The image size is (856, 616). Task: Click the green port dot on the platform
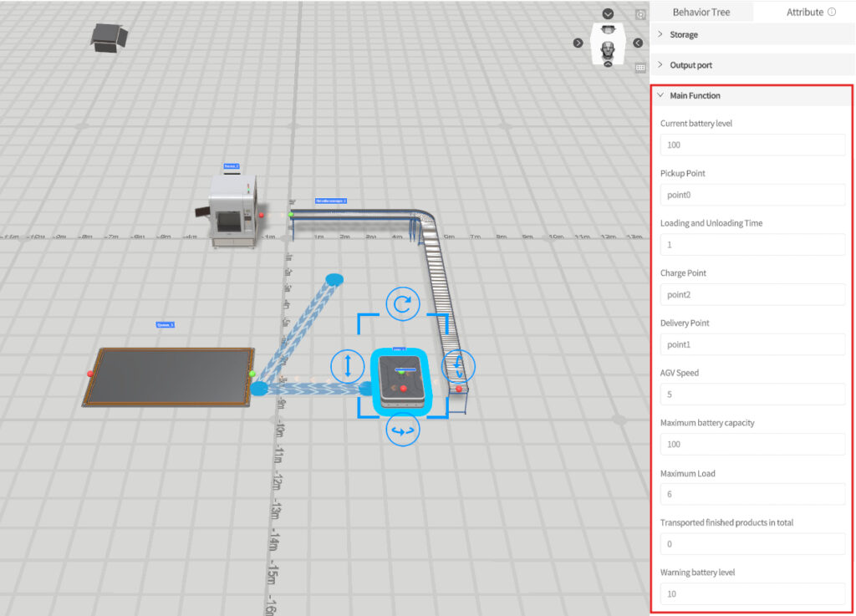point(252,374)
